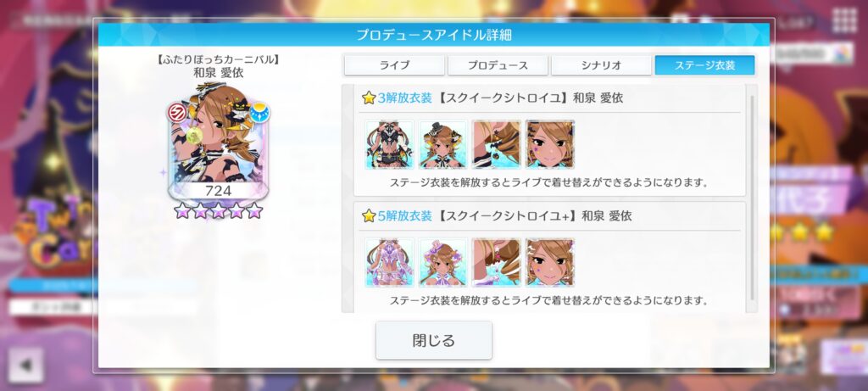Switch to the プロデュース tab
This screenshot has height=391, width=868.
(498, 64)
